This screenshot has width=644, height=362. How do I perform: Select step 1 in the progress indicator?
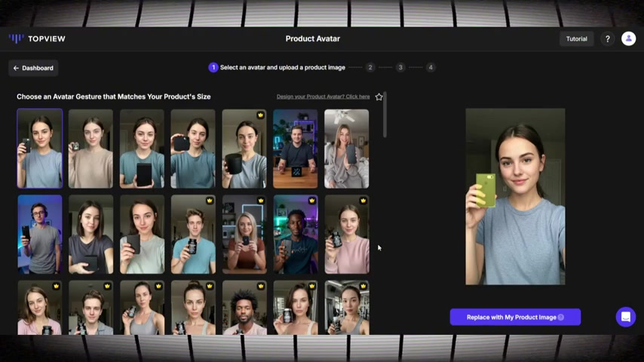(213, 67)
